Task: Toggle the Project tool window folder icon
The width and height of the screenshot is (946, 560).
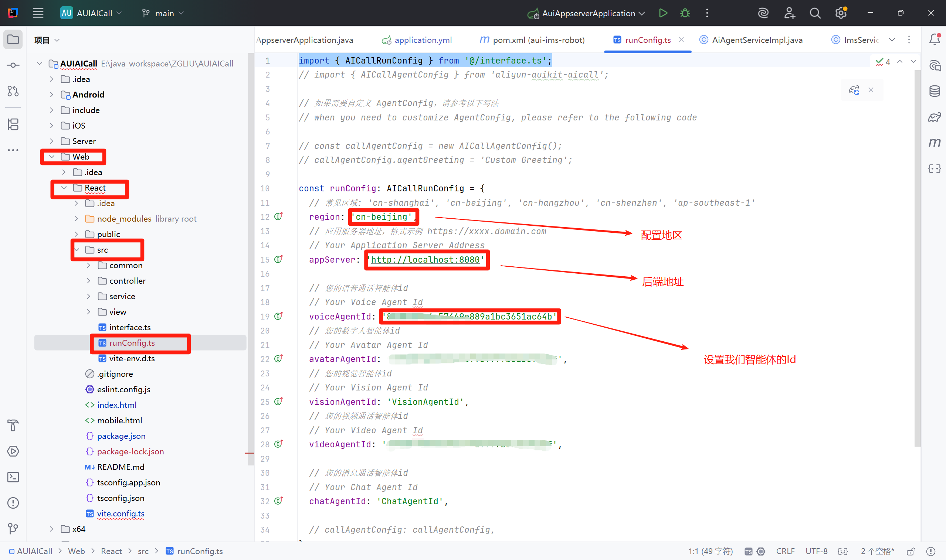Action: coord(13,39)
